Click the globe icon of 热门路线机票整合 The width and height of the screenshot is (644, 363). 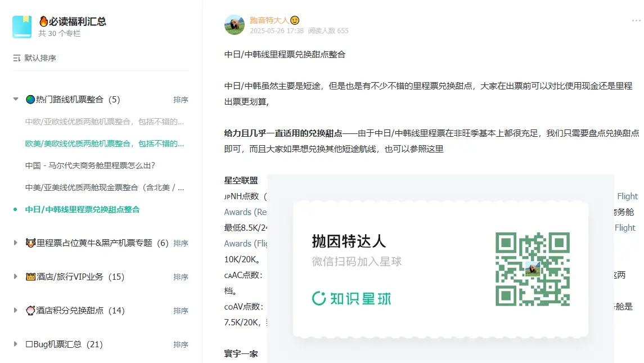point(30,100)
